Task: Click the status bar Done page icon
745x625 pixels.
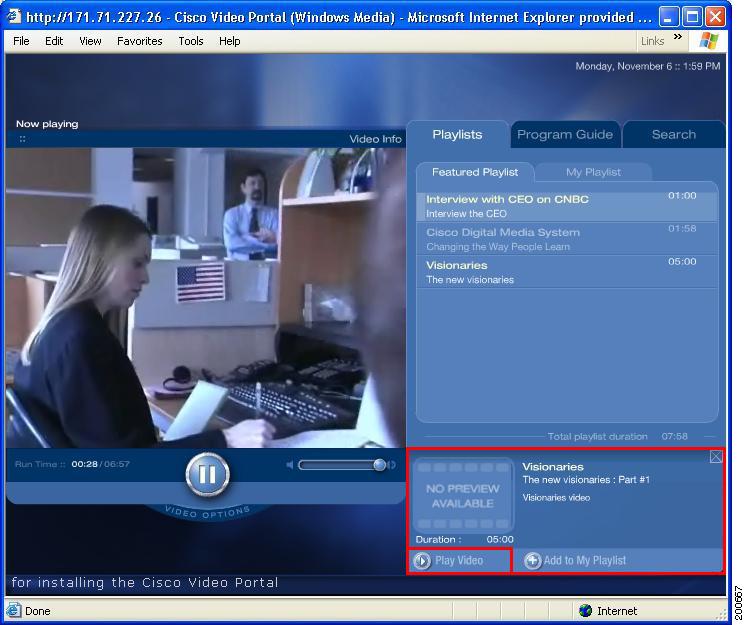Action: 13,610
